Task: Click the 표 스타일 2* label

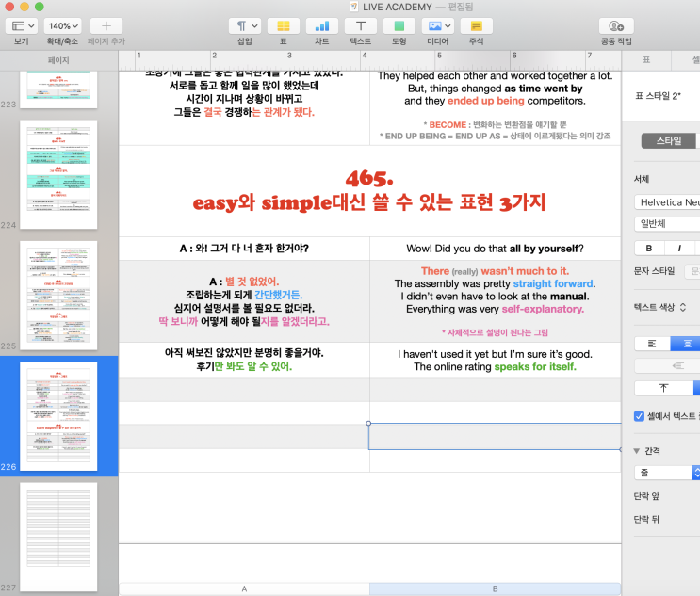Action: point(658,95)
